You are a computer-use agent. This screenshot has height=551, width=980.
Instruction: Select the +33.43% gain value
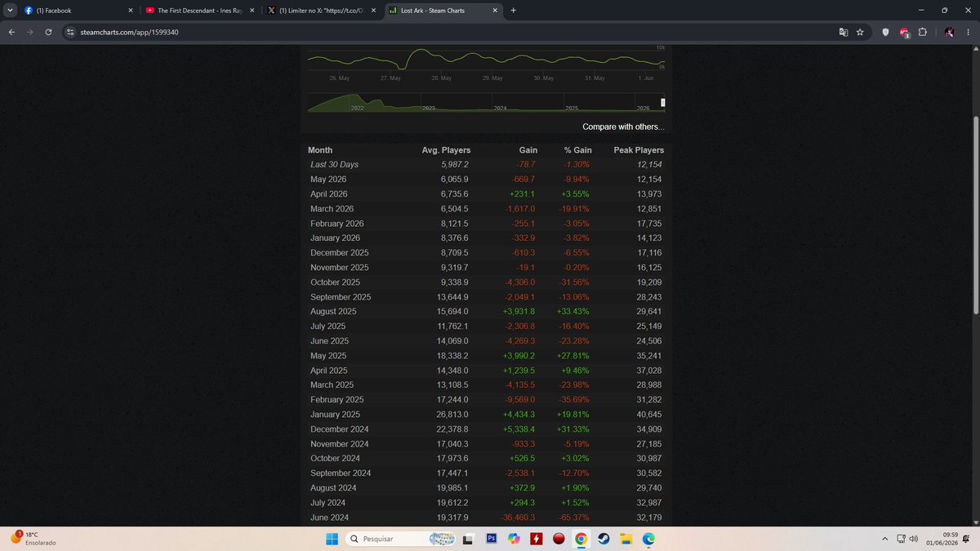572,311
